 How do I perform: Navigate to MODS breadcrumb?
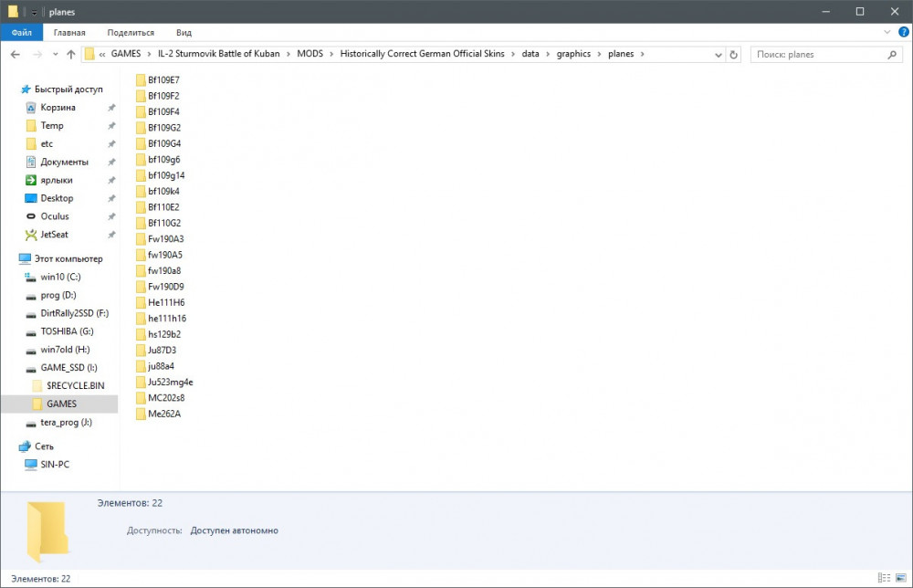click(310, 54)
